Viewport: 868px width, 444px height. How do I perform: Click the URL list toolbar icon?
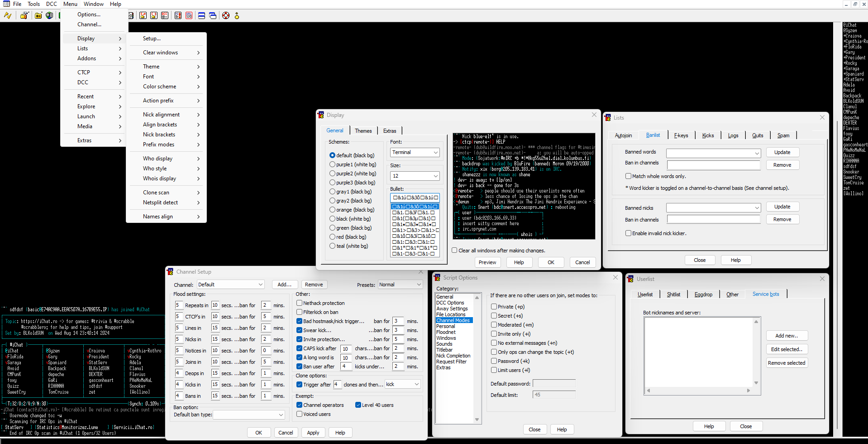point(189,15)
